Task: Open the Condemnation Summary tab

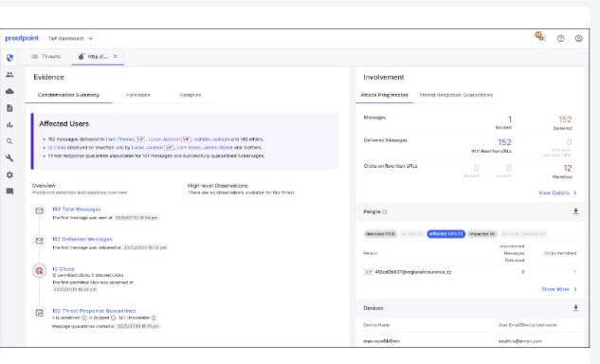Action: pyautogui.click(x=68, y=95)
